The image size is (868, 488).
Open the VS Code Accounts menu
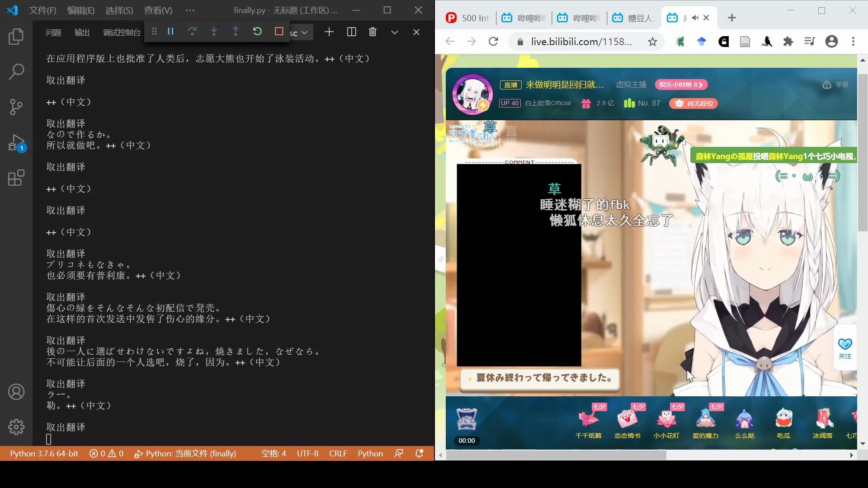[16, 392]
